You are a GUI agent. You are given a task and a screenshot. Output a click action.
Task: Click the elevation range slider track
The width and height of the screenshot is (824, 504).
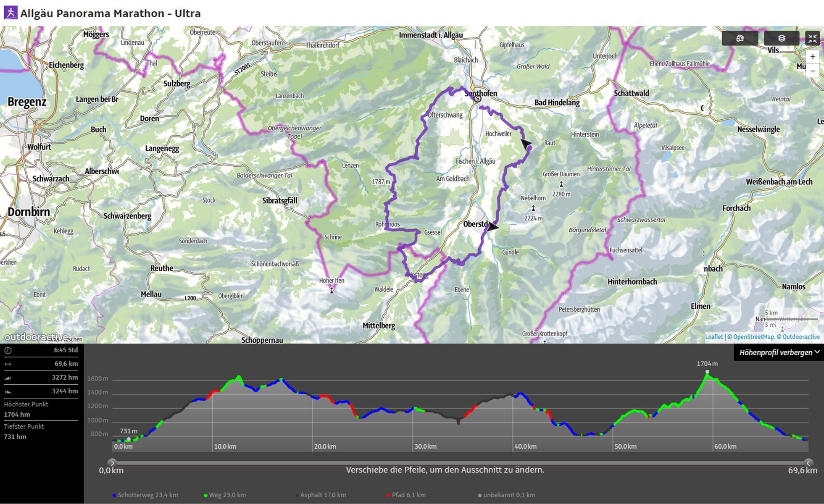(460, 463)
